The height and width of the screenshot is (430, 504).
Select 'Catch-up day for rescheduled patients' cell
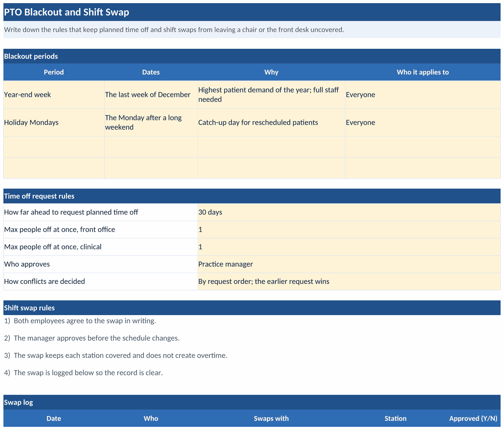click(271, 122)
